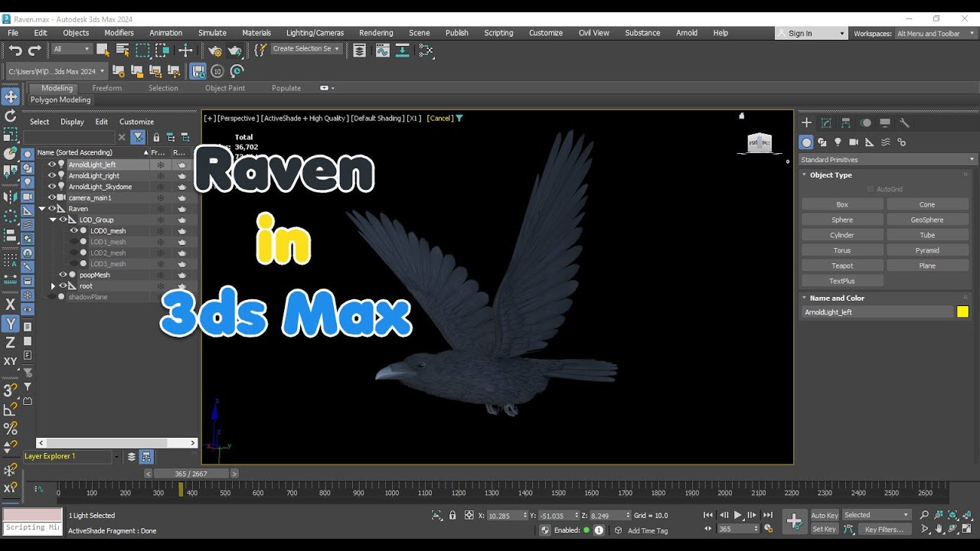
Task: Open the Schematic View icon
Action: click(x=426, y=51)
